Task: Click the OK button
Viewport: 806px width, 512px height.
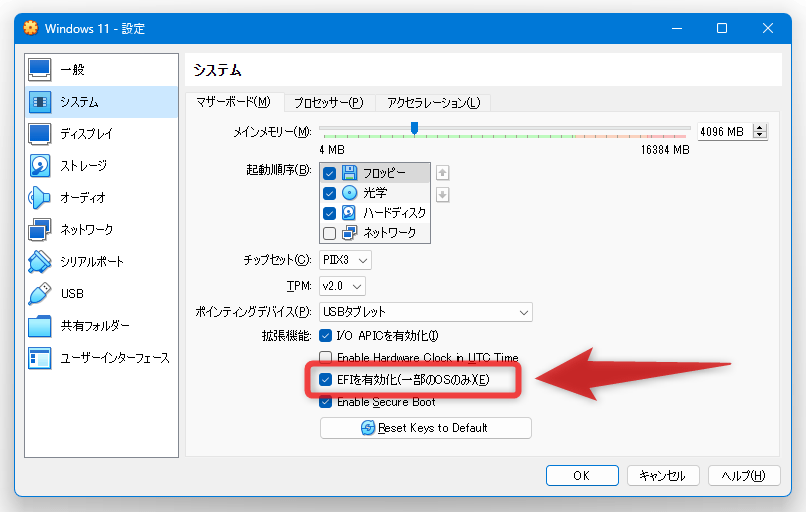Action: (582, 476)
